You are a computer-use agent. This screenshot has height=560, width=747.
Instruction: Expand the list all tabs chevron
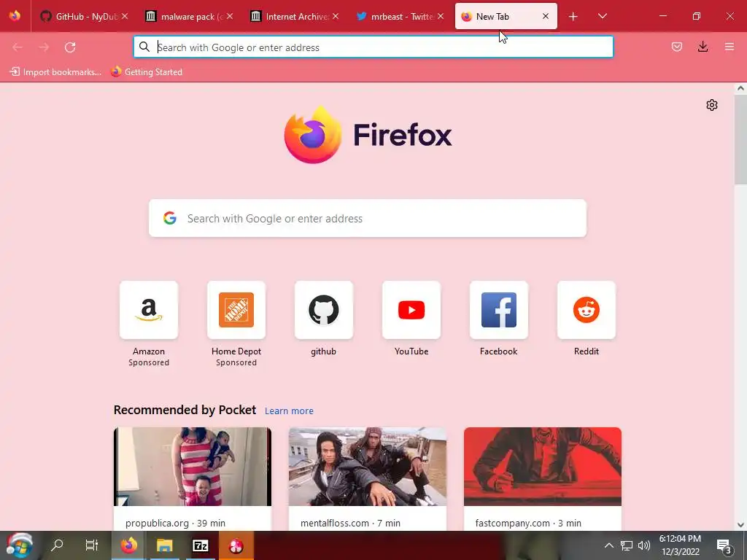[x=602, y=16]
